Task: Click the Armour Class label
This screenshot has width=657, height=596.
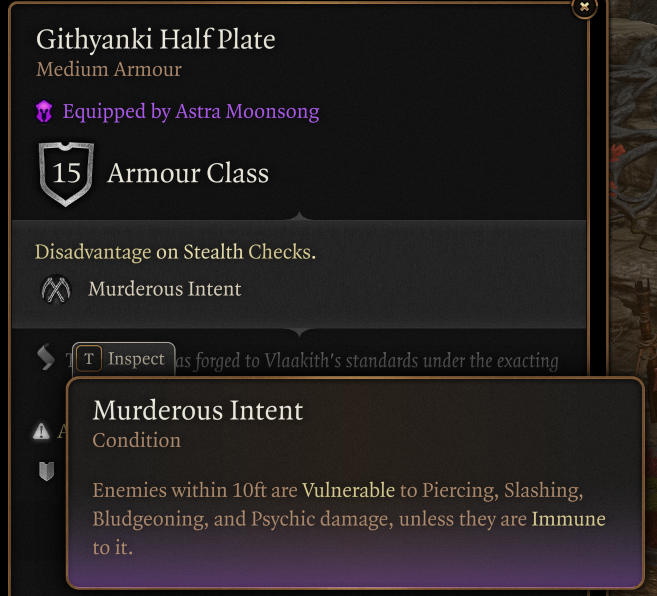Action: [x=188, y=174]
